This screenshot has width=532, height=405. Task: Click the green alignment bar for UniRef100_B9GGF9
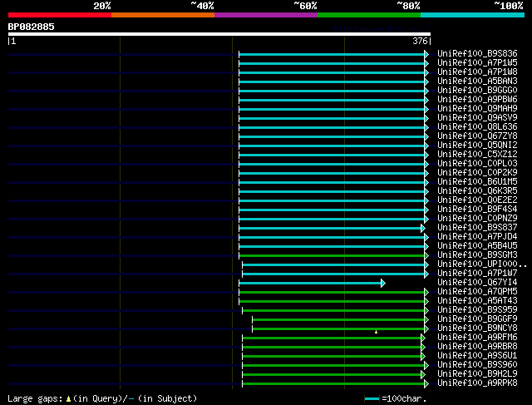(338, 320)
